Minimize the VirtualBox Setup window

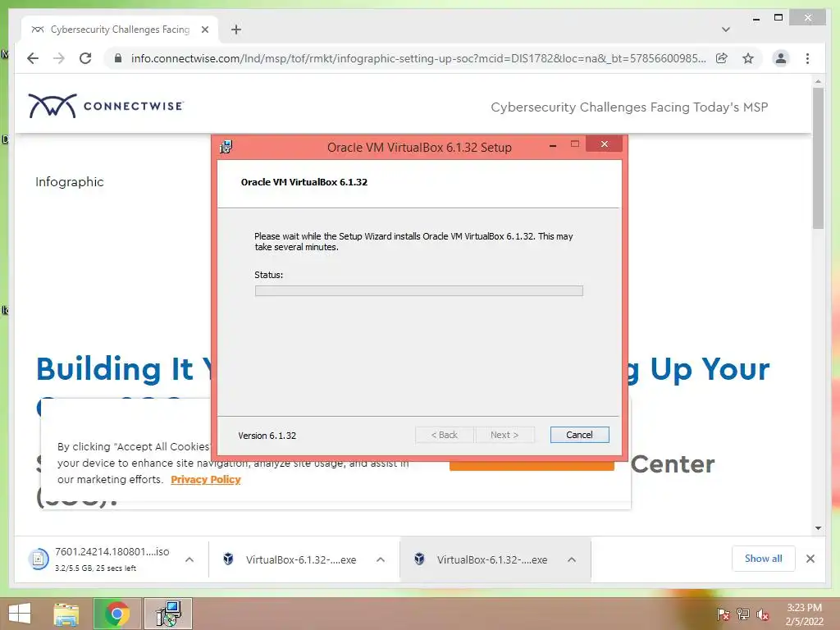coord(553,144)
